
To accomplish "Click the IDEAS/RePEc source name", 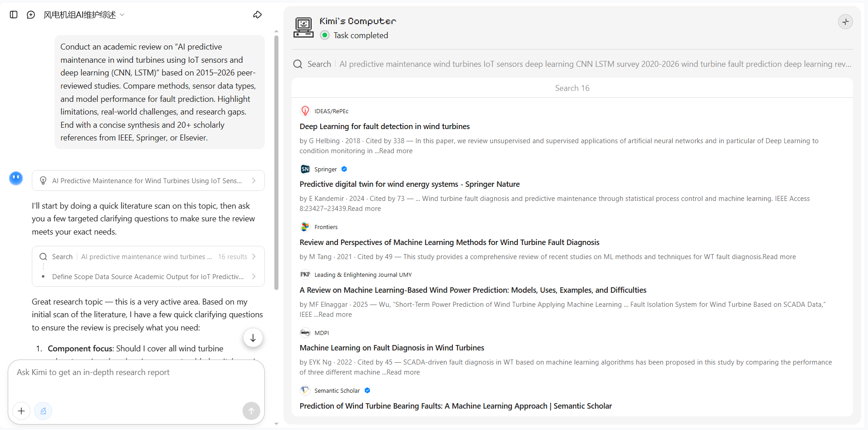I will pyautogui.click(x=332, y=111).
